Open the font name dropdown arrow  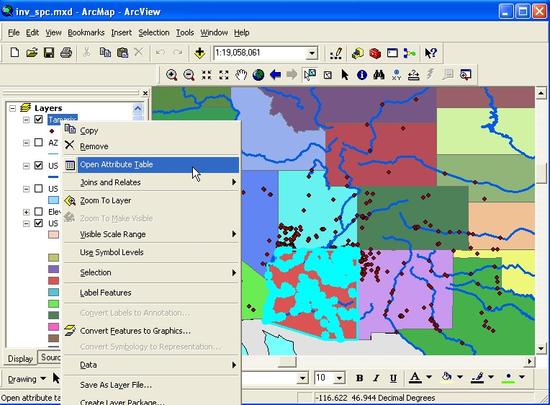[302, 378]
